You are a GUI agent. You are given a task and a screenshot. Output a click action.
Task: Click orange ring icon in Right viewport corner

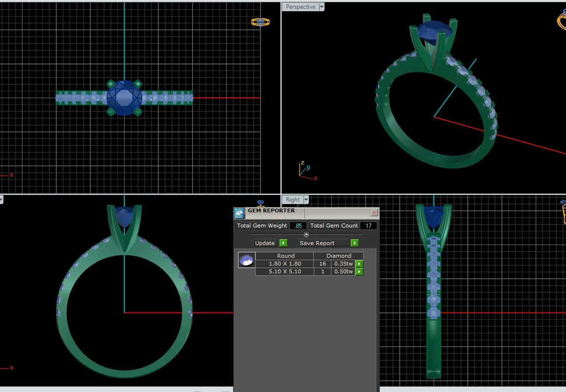pyautogui.click(x=563, y=208)
